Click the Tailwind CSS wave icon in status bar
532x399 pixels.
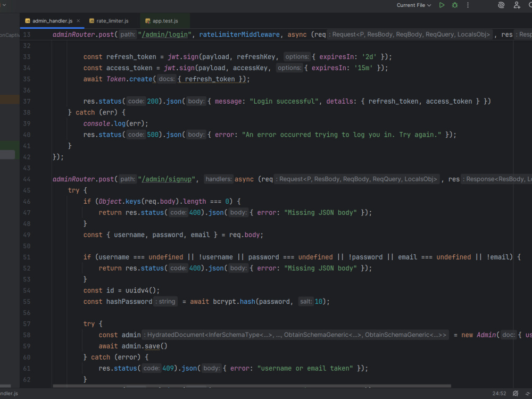pos(528,394)
